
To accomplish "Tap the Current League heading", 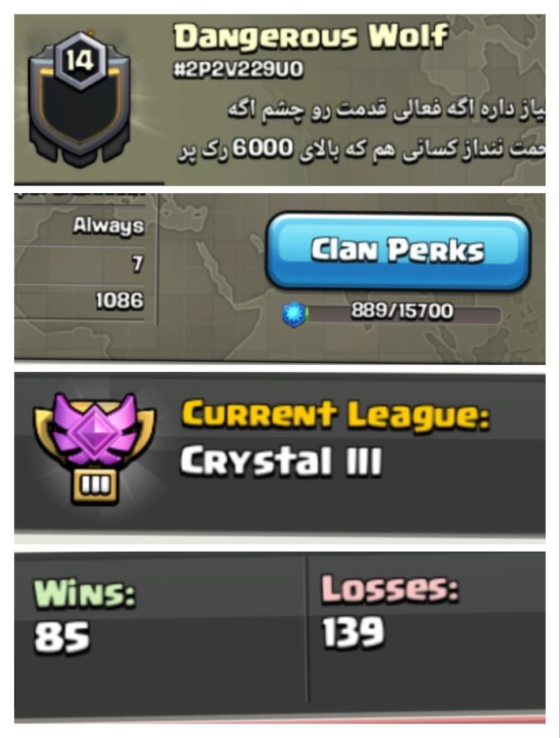I will click(336, 415).
